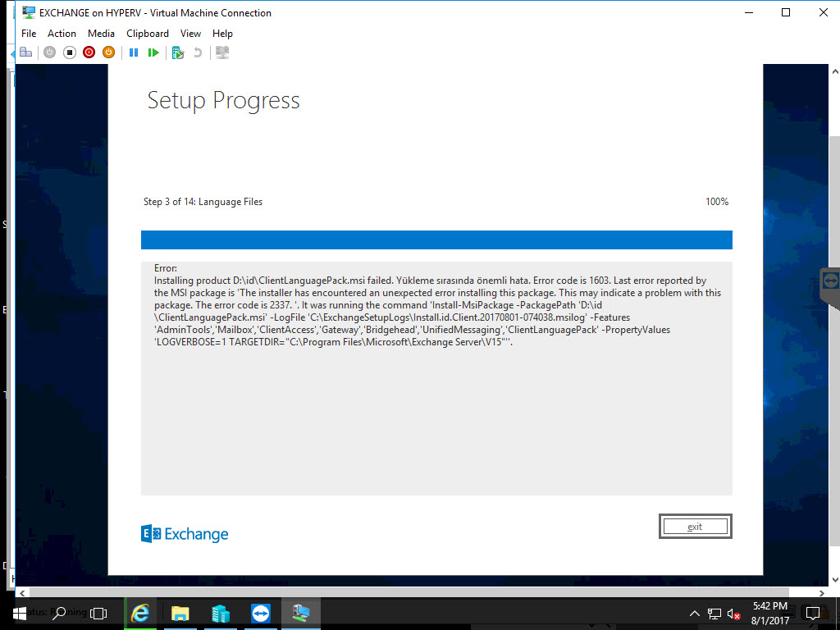Viewport: 840px width, 630px height.
Task: Click the horizontal scrollbar thumb
Action: pos(409,592)
